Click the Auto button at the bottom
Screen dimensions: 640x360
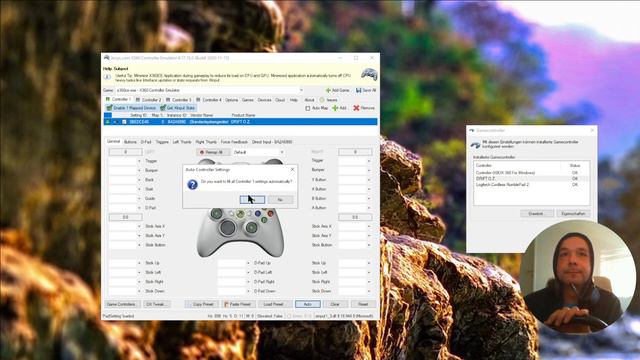click(x=308, y=304)
